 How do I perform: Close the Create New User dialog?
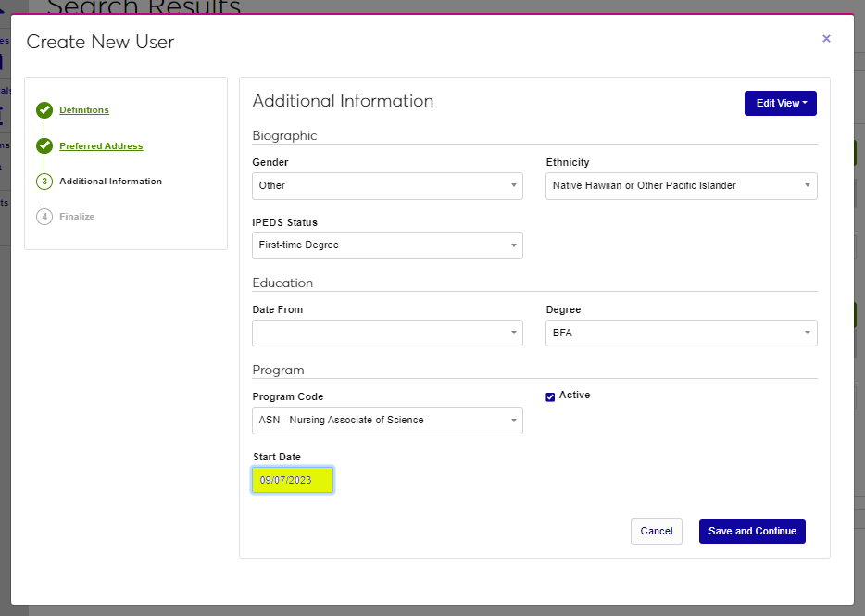pos(826,39)
